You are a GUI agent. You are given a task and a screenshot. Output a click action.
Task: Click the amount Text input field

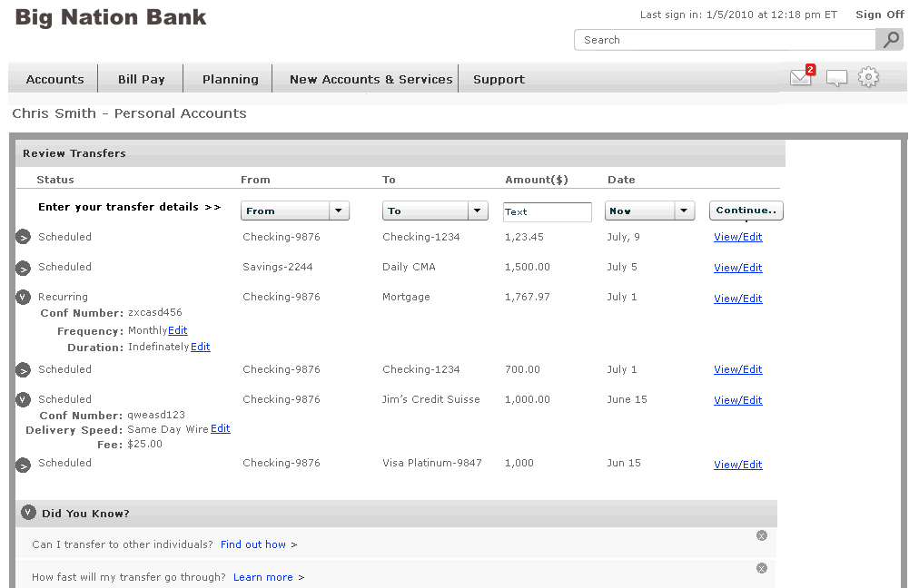[548, 212]
